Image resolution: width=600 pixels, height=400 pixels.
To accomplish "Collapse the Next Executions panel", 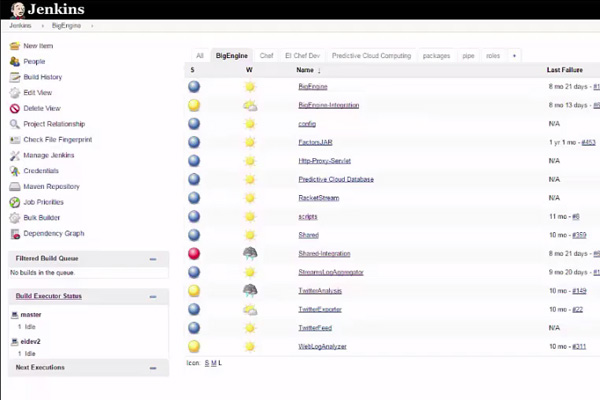I will [153, 368].
